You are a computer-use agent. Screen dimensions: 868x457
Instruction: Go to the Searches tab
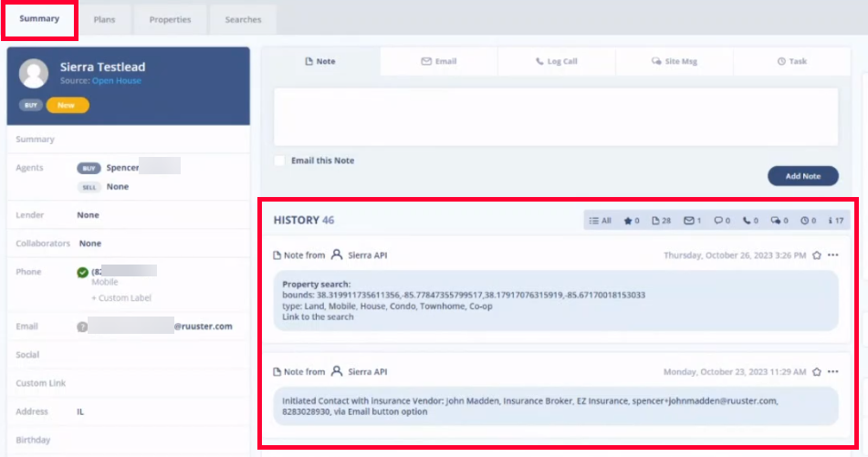pyautogui.click(x=243, y=20)
